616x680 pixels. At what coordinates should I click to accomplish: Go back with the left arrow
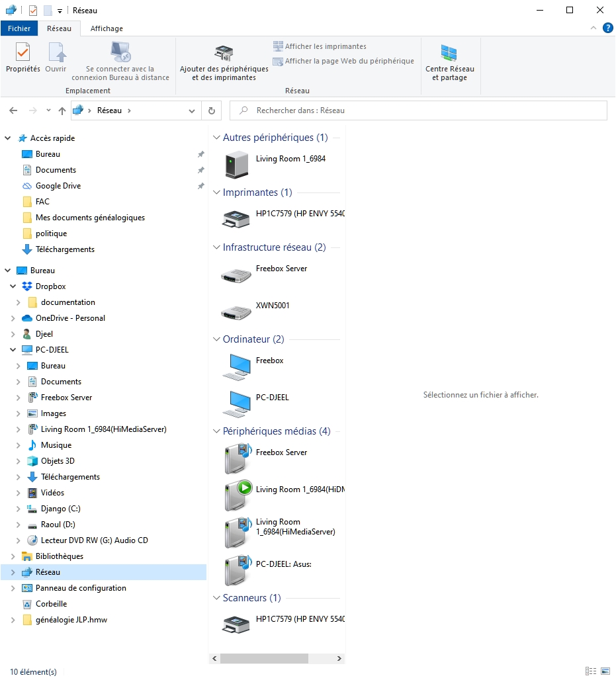[13, 110]
